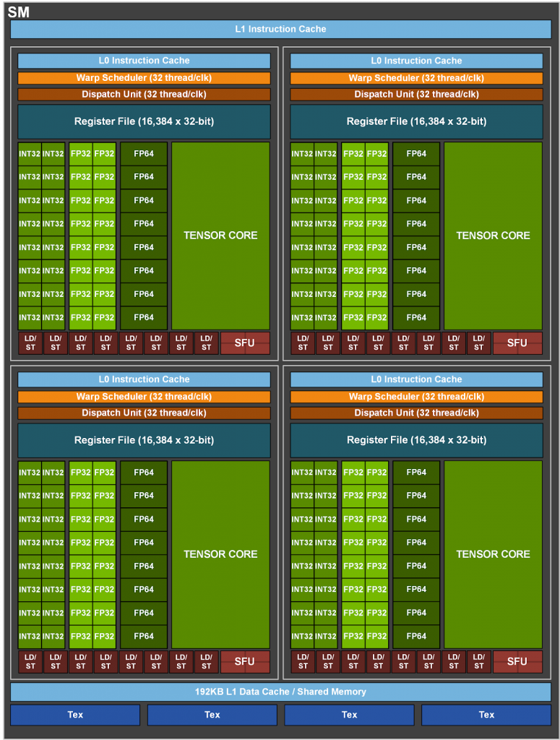The height and width of the screenshot is (740, 560).
Task: Click bottom-left partition's TENSOR CORE block
Action: point(220,554)
